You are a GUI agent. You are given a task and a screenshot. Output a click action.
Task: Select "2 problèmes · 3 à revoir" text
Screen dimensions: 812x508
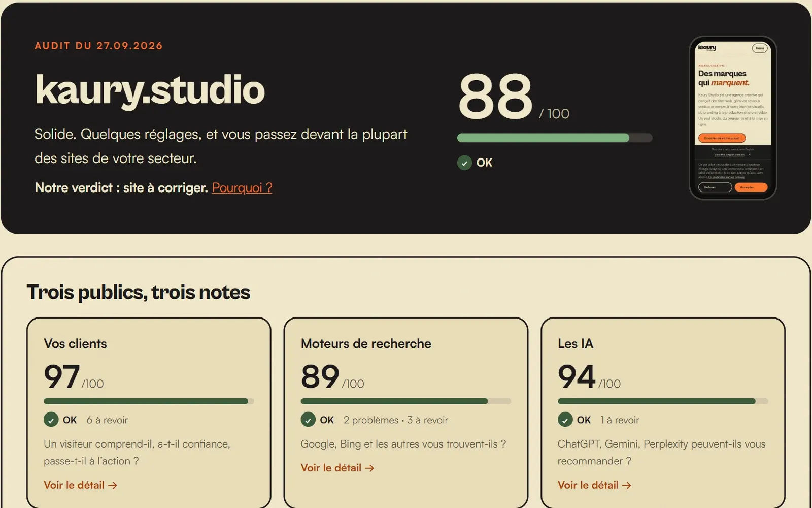(396, 420)
